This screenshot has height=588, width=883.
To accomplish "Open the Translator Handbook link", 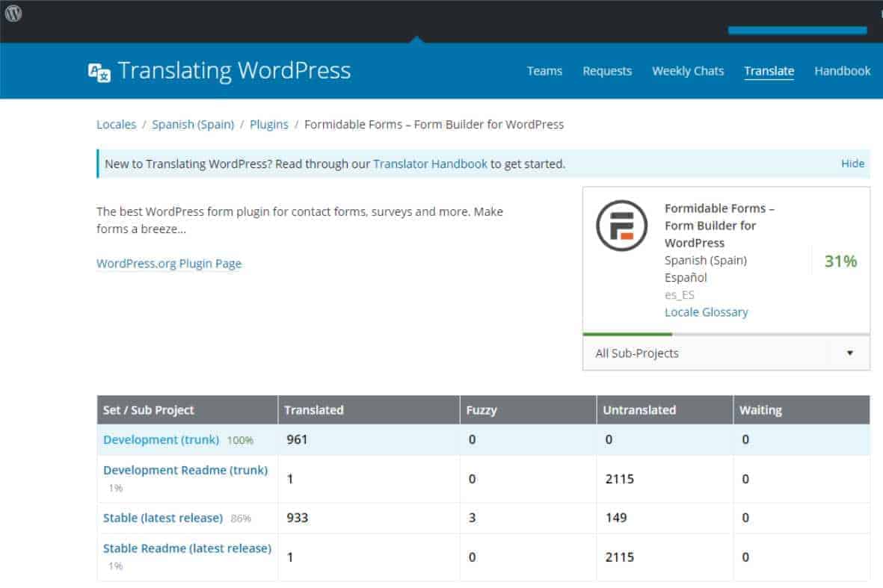I will coord(430,164).
